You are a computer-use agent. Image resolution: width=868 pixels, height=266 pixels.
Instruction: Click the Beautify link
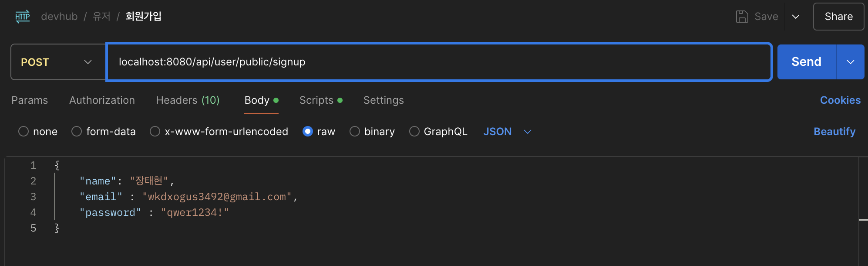pyautogui.click(x=834, y=131)
